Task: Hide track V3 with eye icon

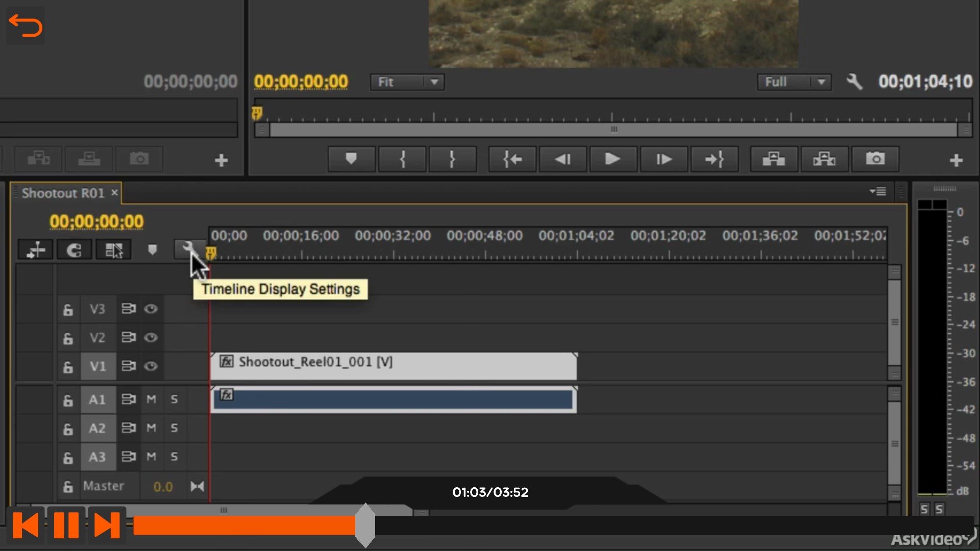Action: point(151,309)
